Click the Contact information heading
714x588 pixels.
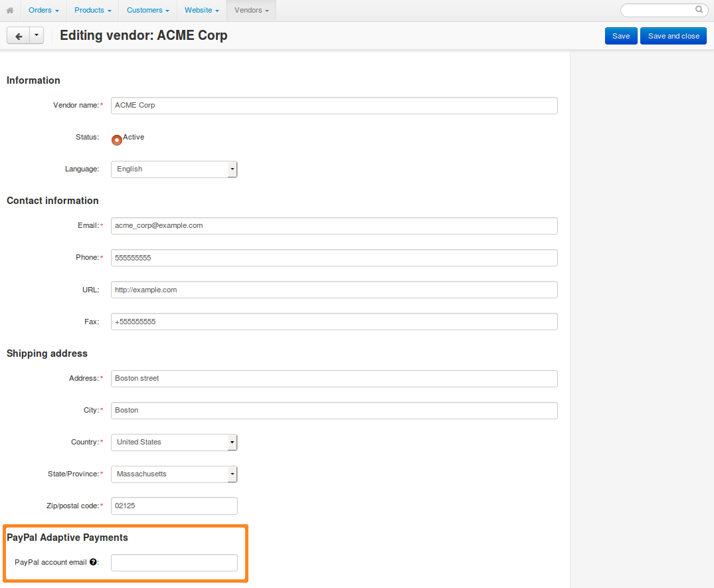pyautogui.click(x=52, y=201)
